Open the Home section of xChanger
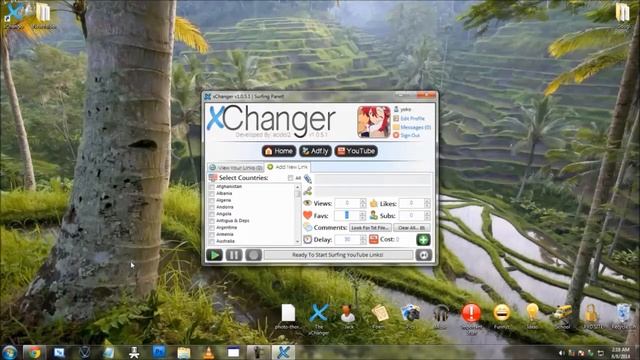 pos(279,151)
